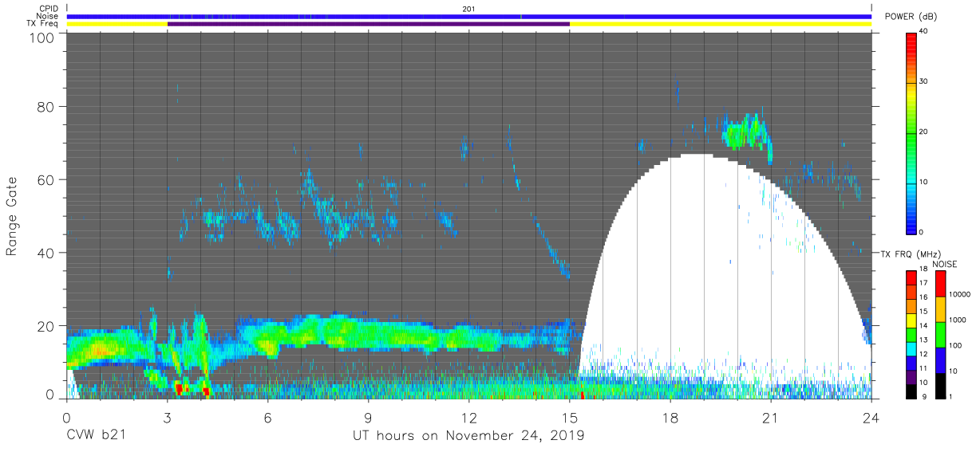Click the y-axis tick label '20'
This screenshot has height=452, width=980.
[46, 326]
